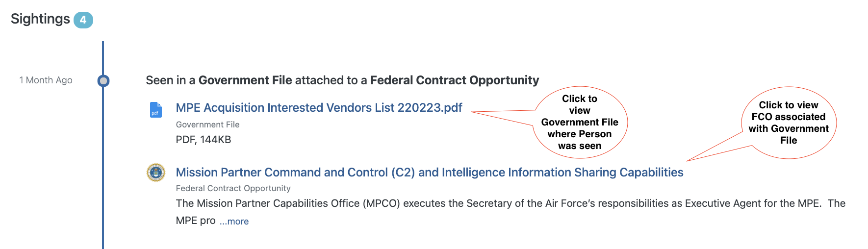Select the timeline circle marker
Image resolution: width=868 pixels, height=249 pixels.
pyautogui.click(x=103, y=81)
